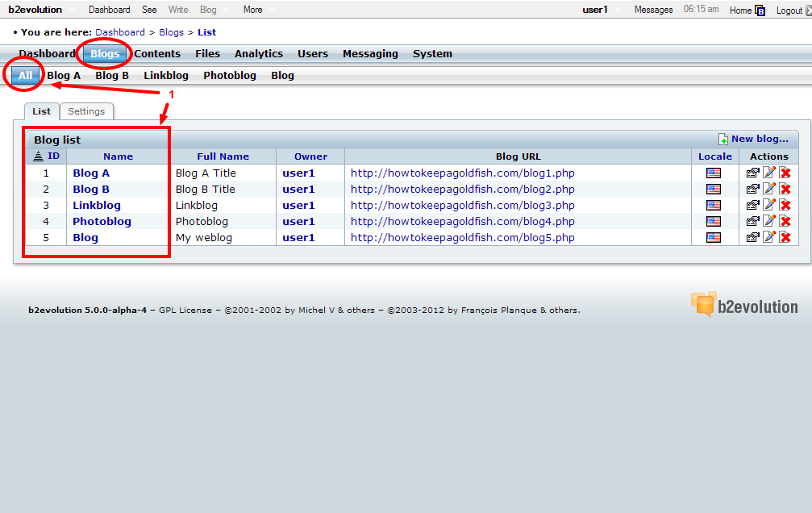Click the sort arrow icon beside ID header
Viewport: 812px width, 513px height.
click(39, 156)
